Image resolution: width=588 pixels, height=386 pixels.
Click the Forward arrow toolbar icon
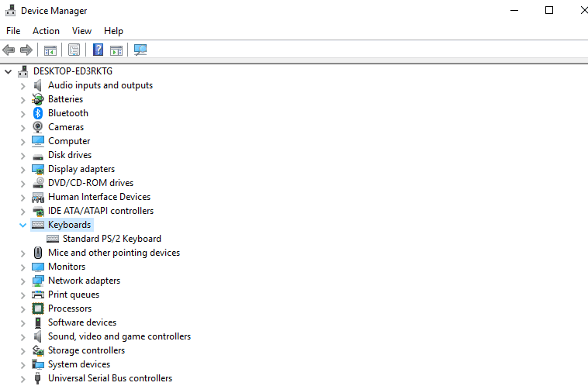(x=26, y=50)
